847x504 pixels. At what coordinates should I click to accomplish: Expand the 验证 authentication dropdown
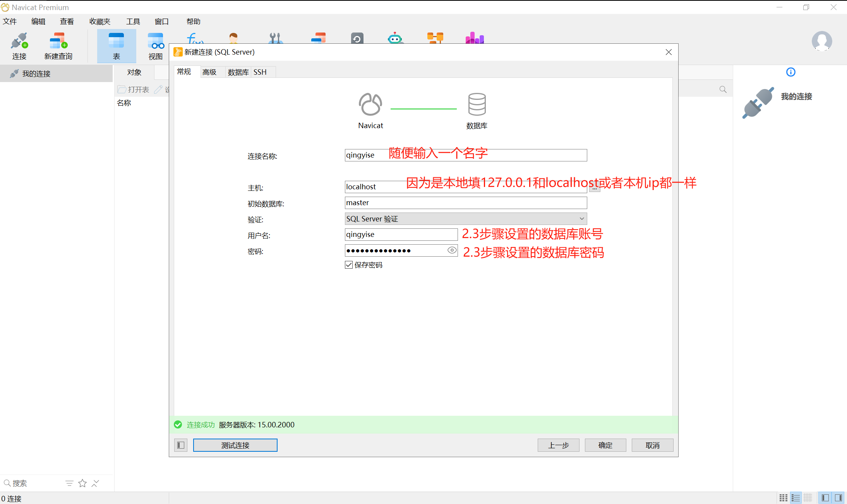pyautogui.click(x=581, y=219)
